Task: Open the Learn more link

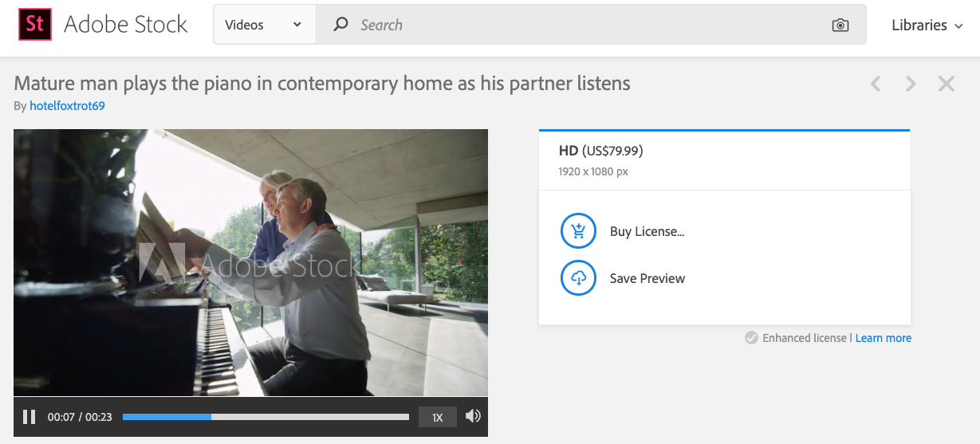Action: tap(884, 338)
